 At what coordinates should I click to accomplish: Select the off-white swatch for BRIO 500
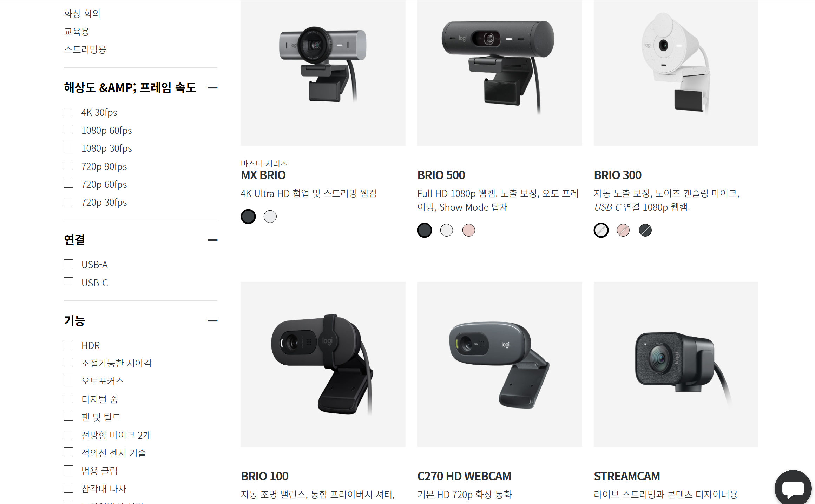tap(447, 230)
